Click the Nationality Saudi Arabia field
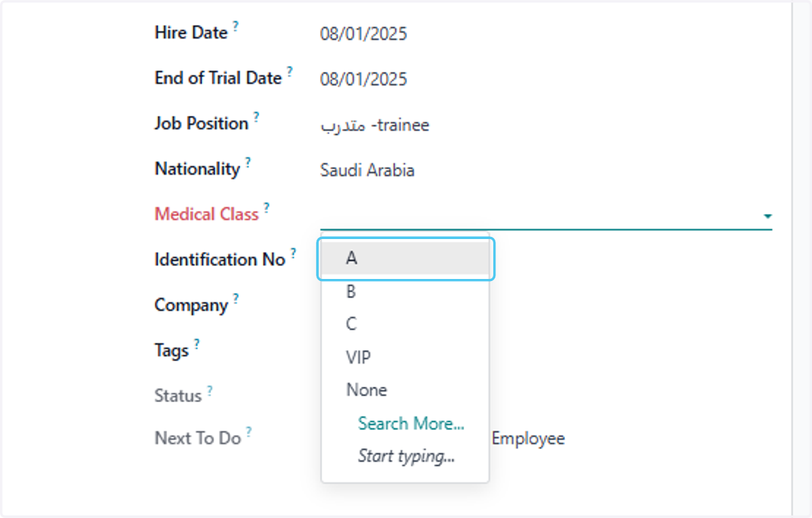The image size is (812, 518). tap(367, 170)
